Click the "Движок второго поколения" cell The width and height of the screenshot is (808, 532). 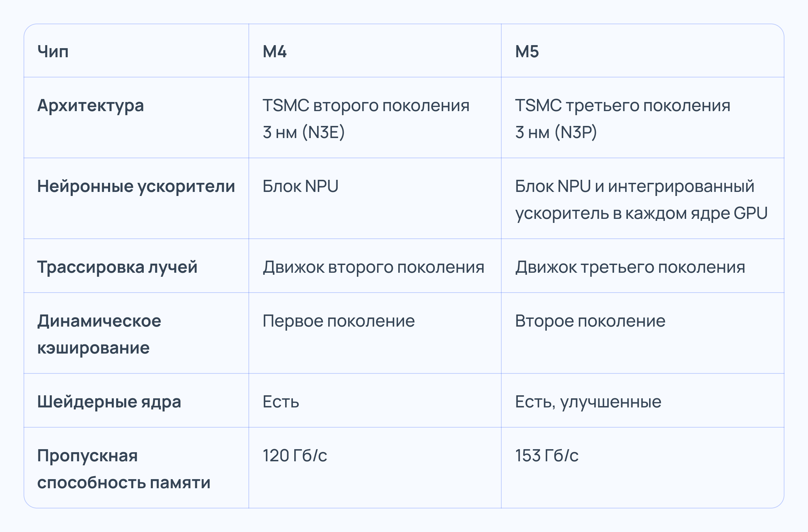click(x=373, y=267)
